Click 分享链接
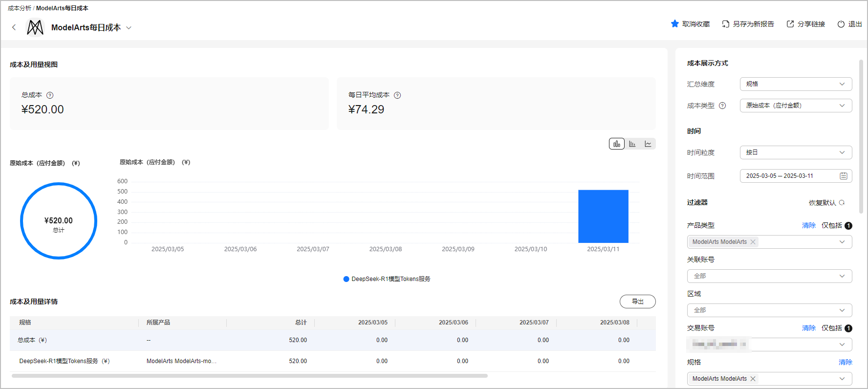 811,24
